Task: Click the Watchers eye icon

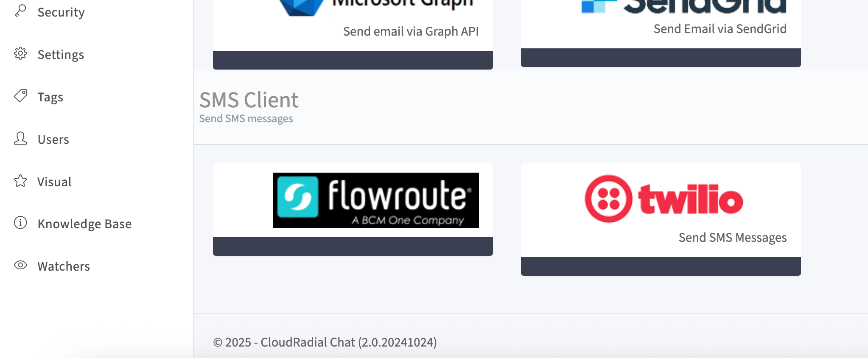Action: [x=20, y=265]
